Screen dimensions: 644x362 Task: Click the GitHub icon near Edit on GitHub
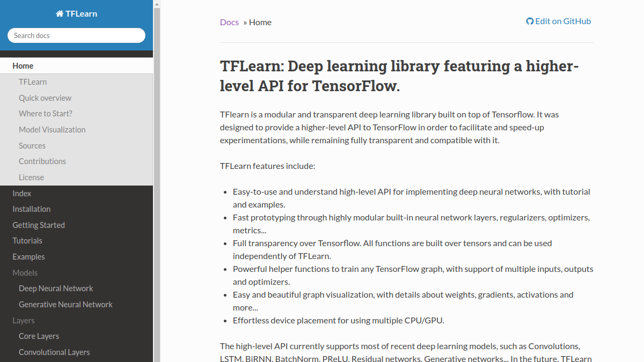[530, 21]
